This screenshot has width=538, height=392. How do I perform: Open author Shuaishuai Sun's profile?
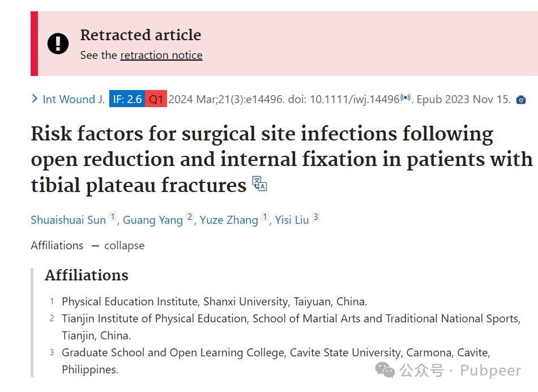coord(69,220)
